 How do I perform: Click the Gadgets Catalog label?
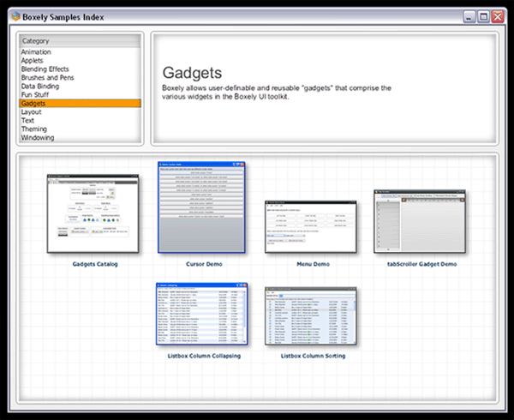coord(95,264)
